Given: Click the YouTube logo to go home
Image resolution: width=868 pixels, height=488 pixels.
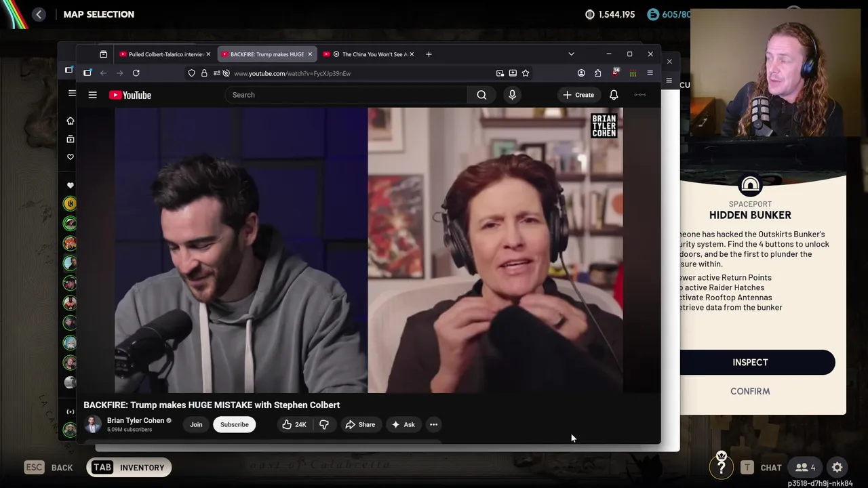Looking at the screenshot, I should (x=130, y=95).
